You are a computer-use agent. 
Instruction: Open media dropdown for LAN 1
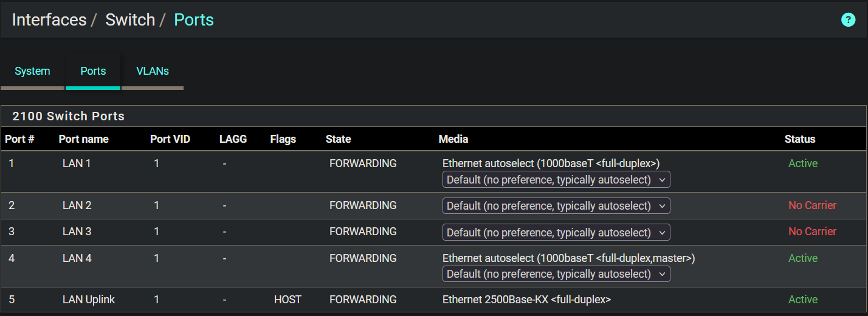coord(556,180)
